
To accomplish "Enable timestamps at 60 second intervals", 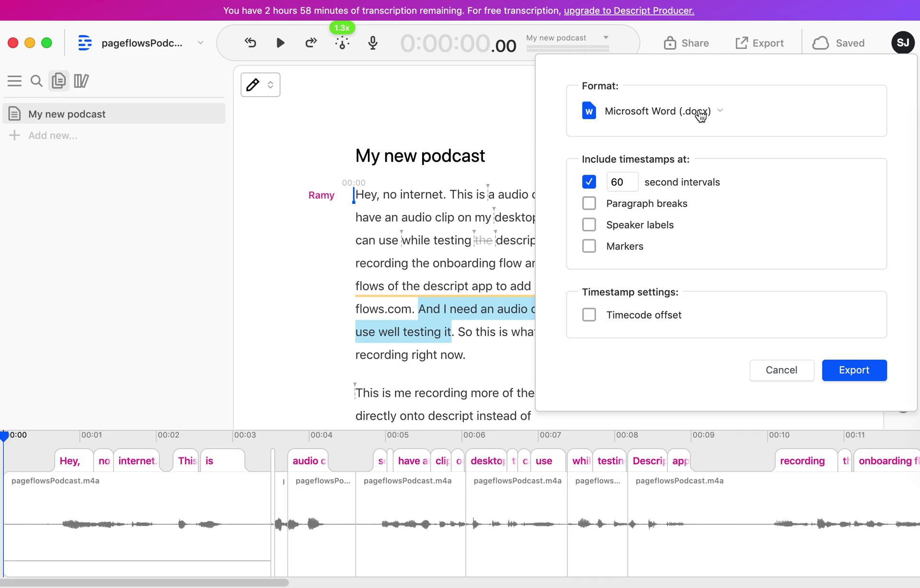I will [589, 181].
